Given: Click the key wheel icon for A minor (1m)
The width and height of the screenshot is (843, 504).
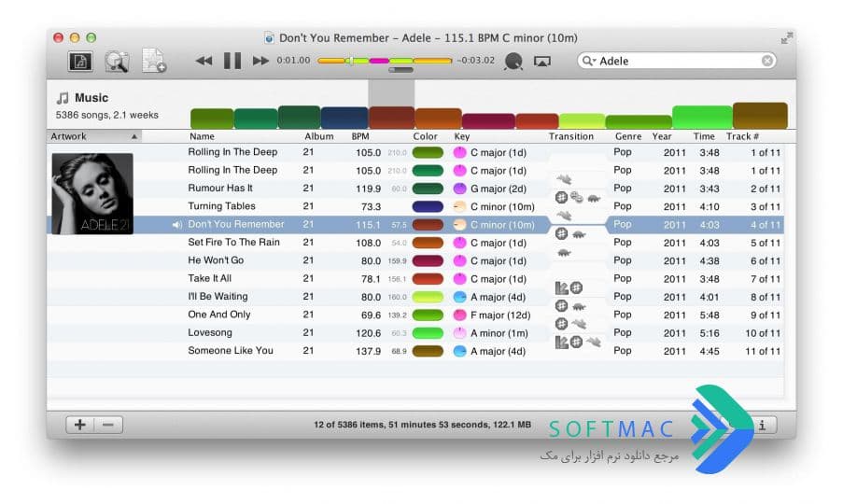Looking at the screenshot, I should pyautogui.click(x=459, y=333).
